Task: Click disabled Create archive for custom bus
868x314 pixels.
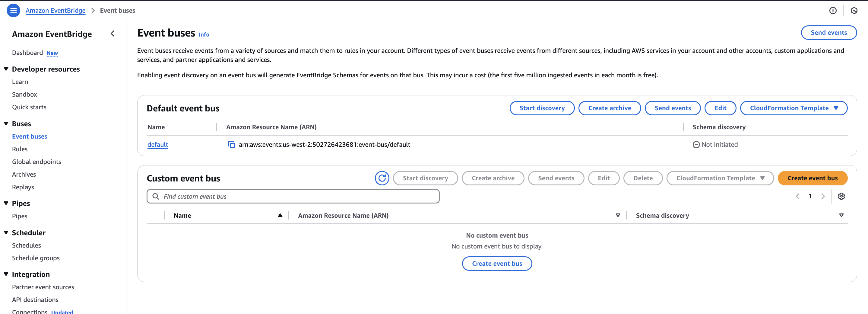Action: click(493, 178)
